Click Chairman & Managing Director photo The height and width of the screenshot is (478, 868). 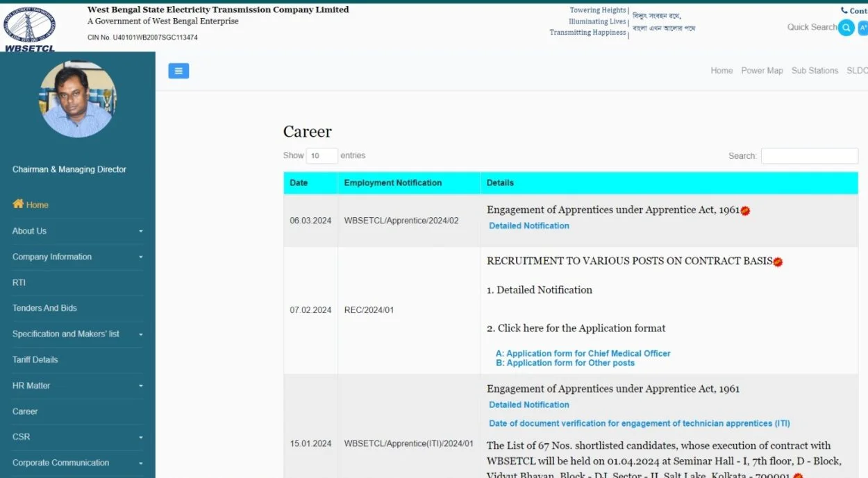(78, 99)
